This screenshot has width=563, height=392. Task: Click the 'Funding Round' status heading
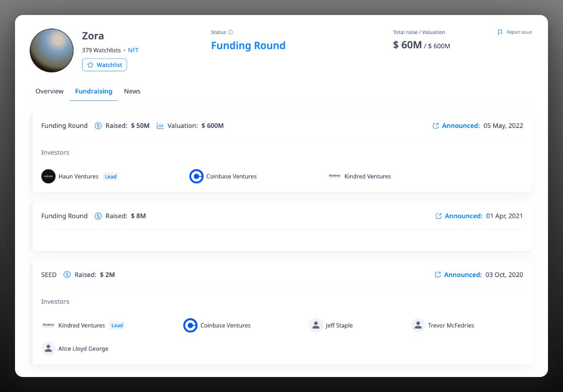248,45
